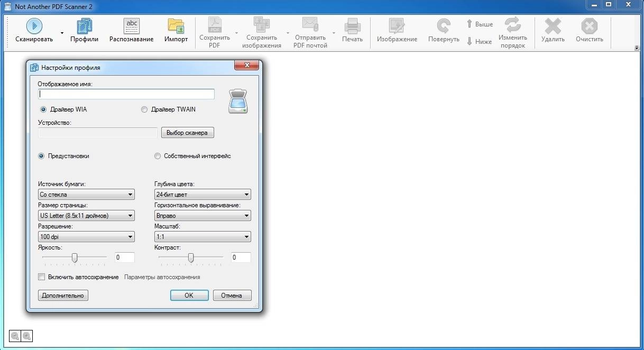Click the Отмена button
Viewport: 644px width, 350px height.
pyautogui.click(x=232, y=296)
